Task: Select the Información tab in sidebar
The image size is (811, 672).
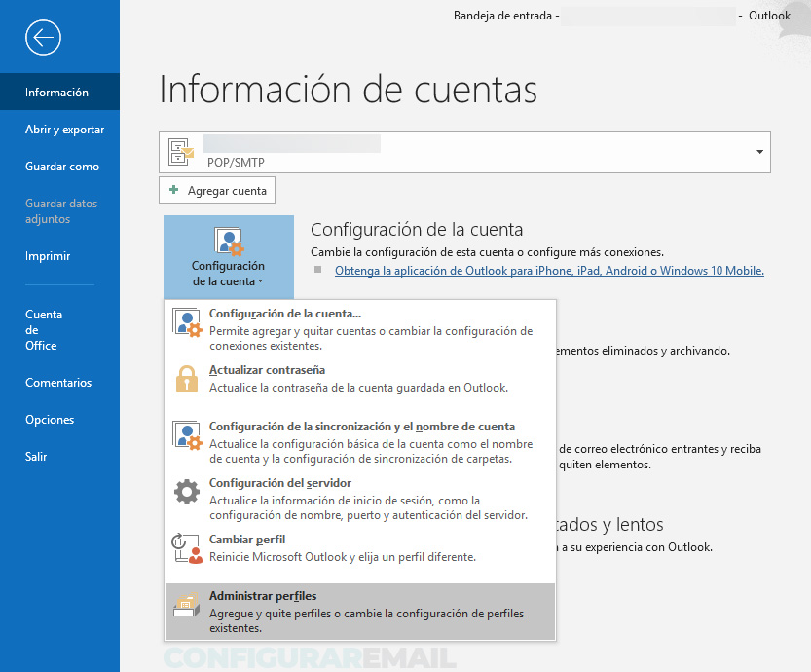Action: (60, 93)
